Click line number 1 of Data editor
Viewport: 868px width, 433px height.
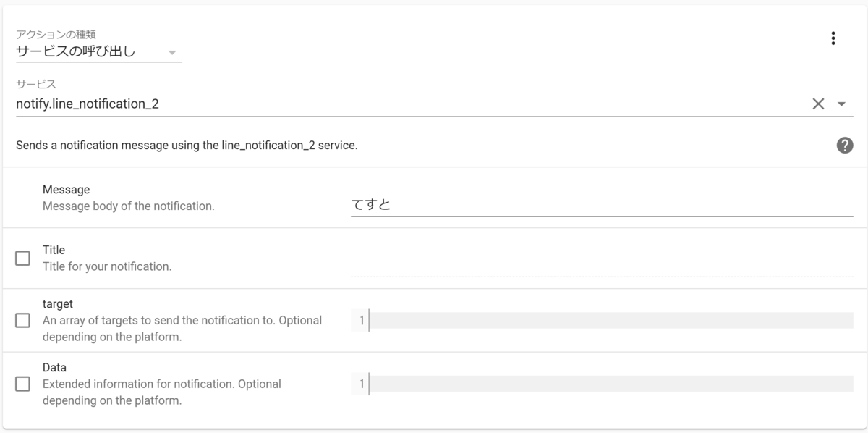coord(361,384)
